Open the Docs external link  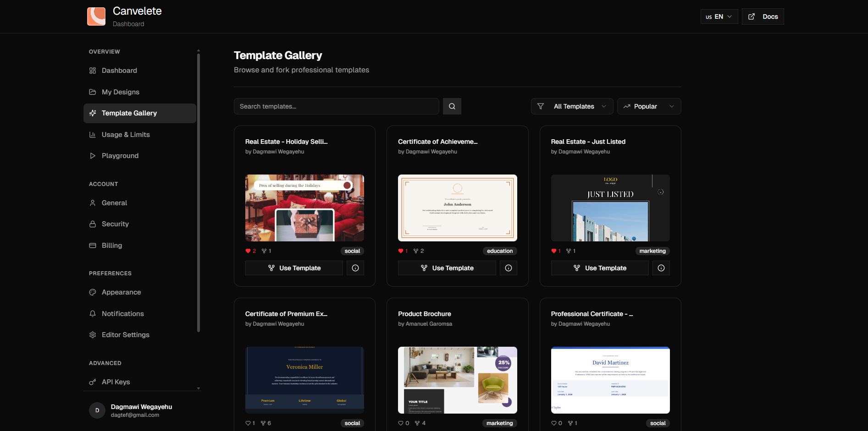click(763, 16)
